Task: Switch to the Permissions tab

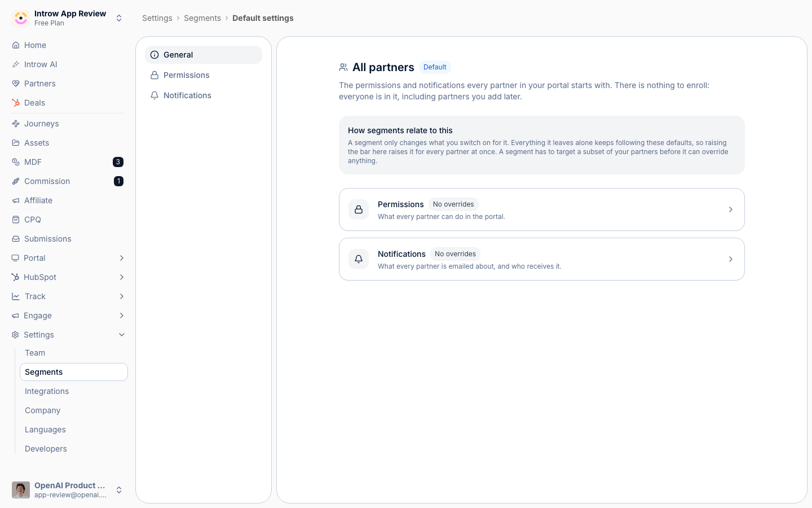Action: [204, 75]
